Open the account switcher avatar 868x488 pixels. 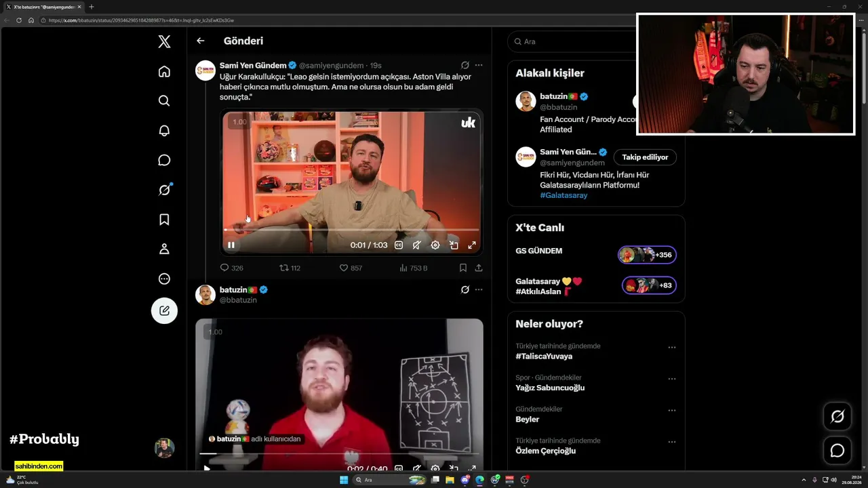[x=164, y=448]
